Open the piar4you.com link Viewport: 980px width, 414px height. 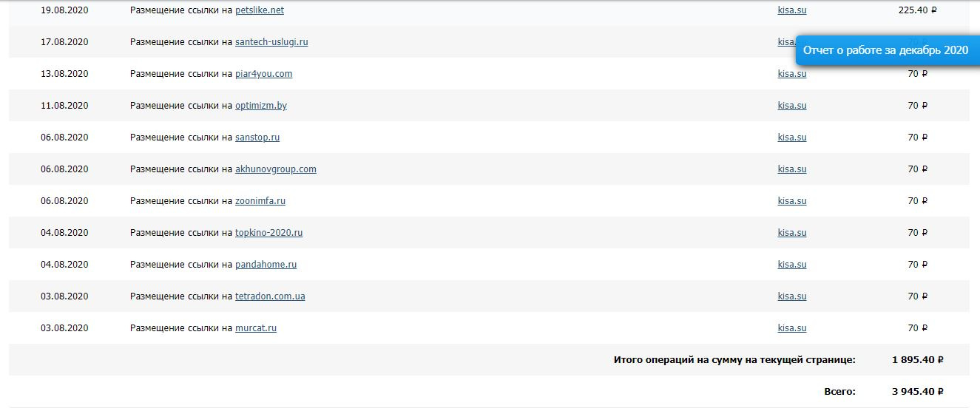coord(263,74)
